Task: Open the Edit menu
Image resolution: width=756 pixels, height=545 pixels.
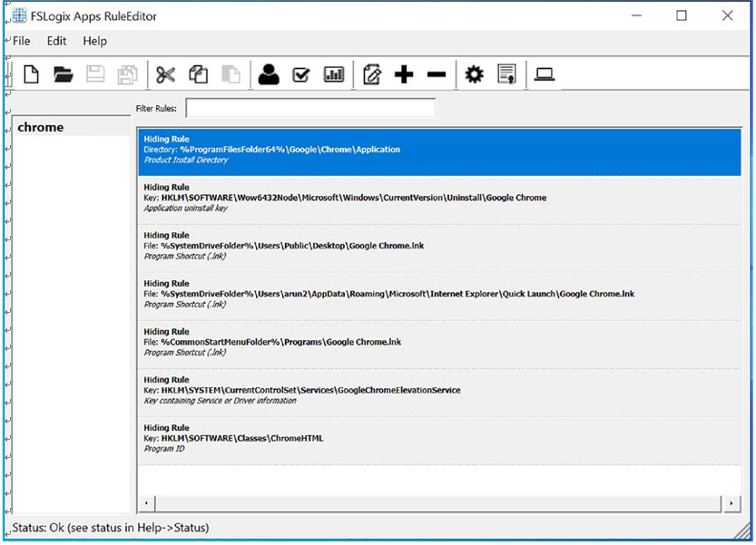Action: point(56,41)
